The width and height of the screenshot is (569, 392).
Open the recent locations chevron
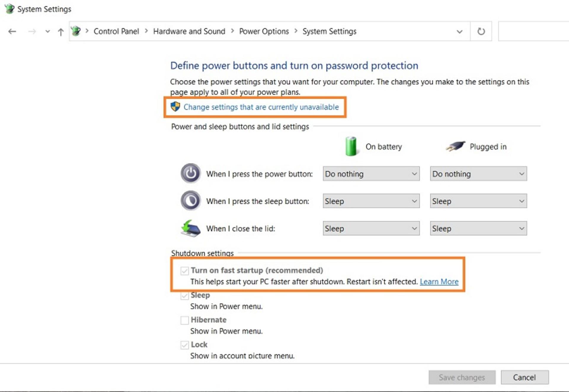[x=47, y=31]
